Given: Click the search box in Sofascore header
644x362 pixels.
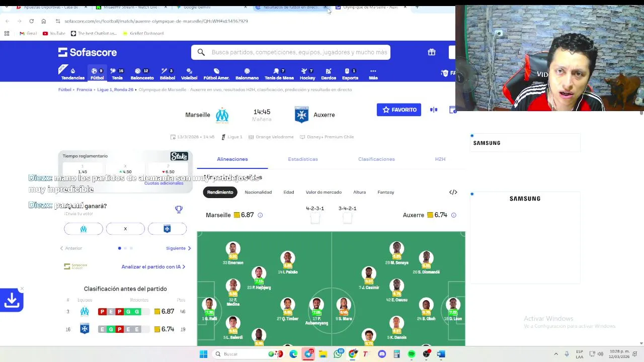Looking at the screenshot, I should click(x=291, y=52).
